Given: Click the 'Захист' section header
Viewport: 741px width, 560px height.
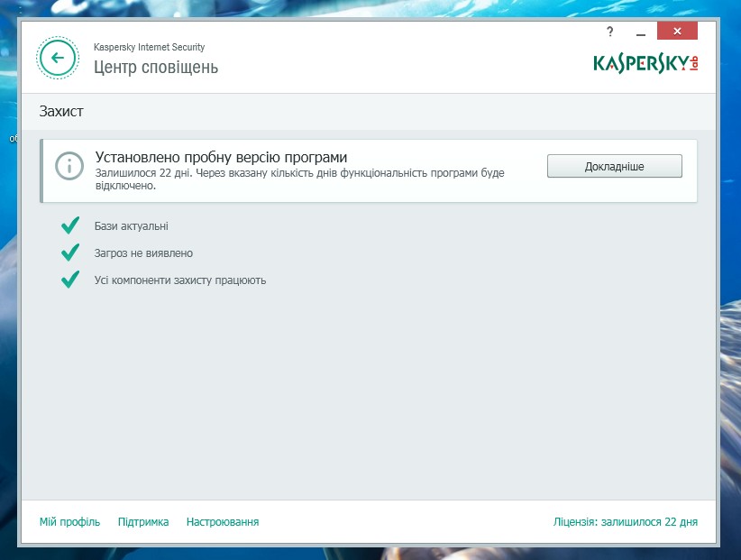Looking at the screenshot, I should click(61, 111).
